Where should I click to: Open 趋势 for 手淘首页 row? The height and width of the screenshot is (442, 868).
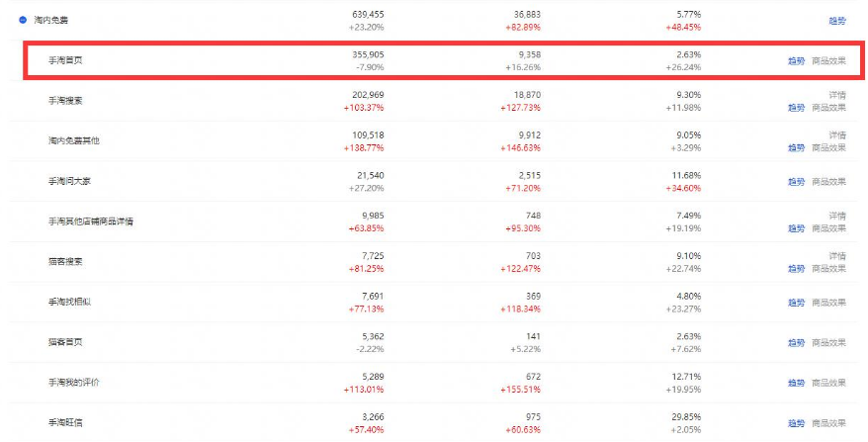796,61
